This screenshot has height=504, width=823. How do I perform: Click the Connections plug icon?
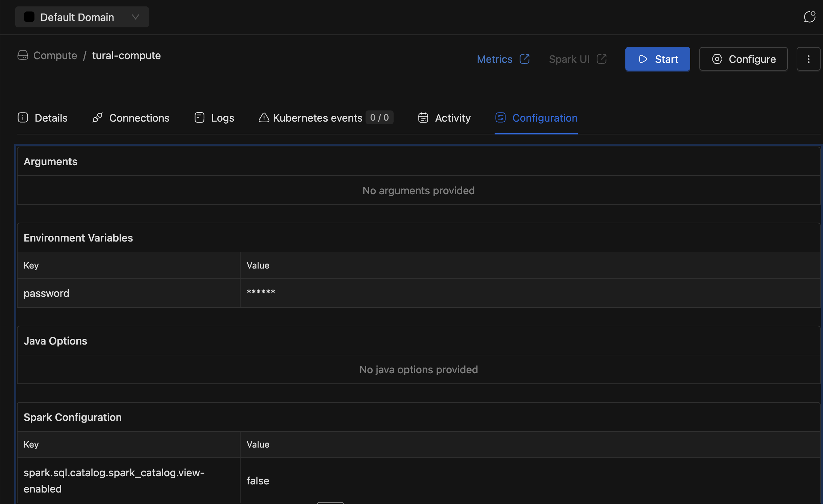coord(97,118)
